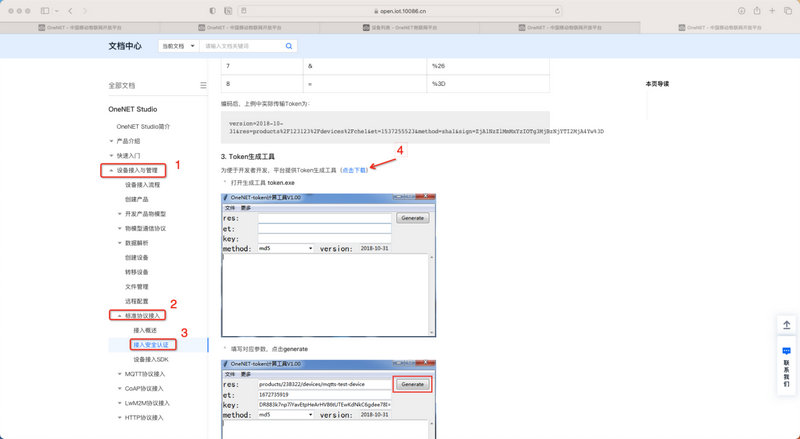Toggle the sidebar collapse icon beside 全部文档
Image resolution: width=800 pixels, height=439 pixels.
pyautogui.click(x=204, y=85)
